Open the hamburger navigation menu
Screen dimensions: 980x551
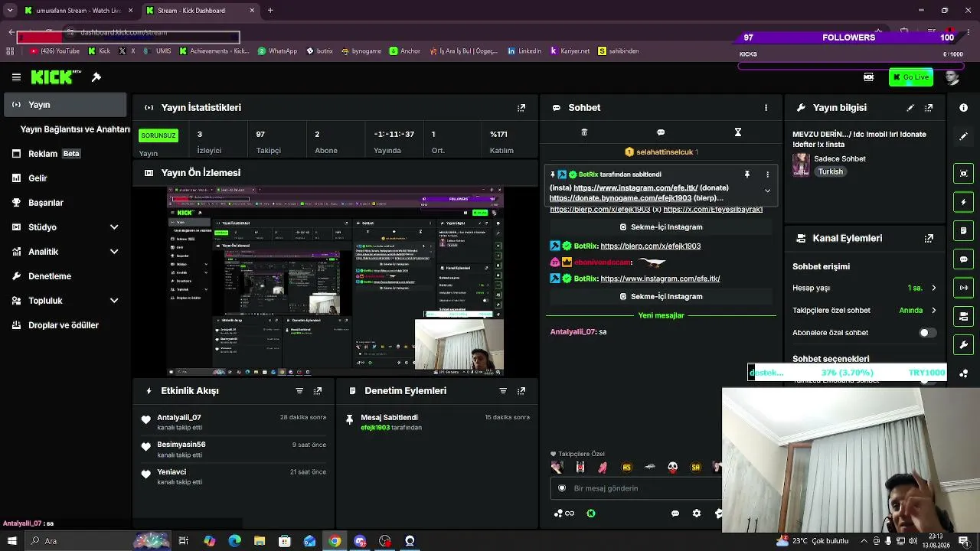[x=16, y=77]
